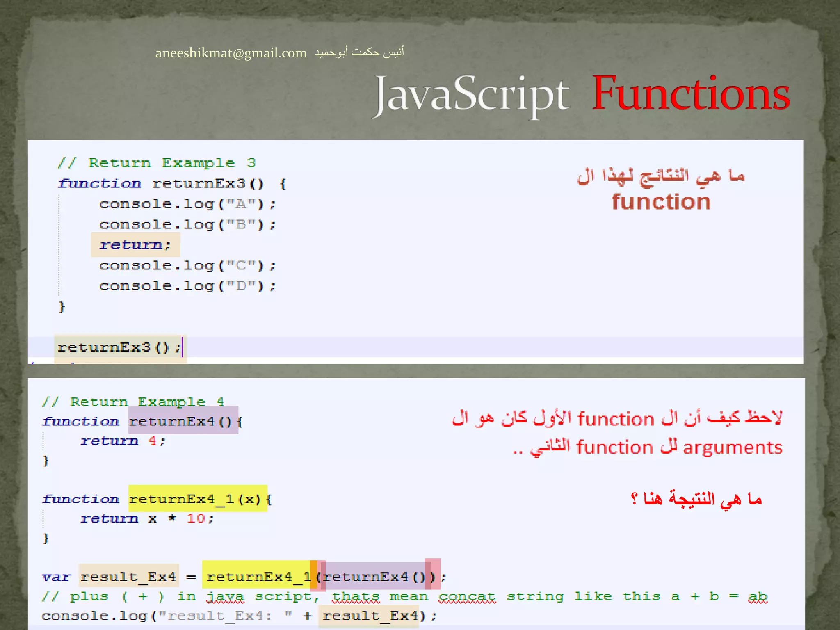Click the purple-highlighted returnEx4() function name
The image size is (840, 630).
click(x=183, y=421)
